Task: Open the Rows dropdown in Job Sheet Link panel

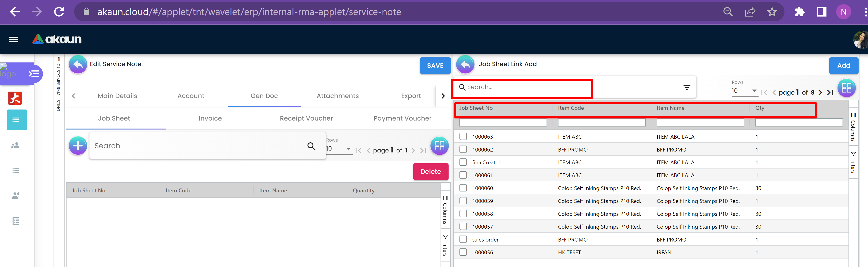Action: click(744, 91)
